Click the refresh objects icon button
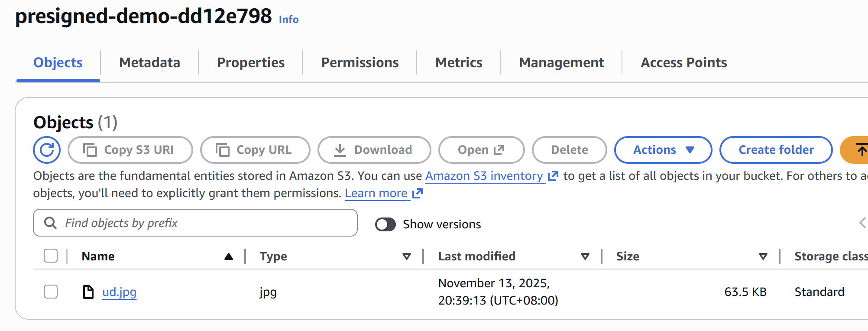Screen dimensions: 868x331 47,150
